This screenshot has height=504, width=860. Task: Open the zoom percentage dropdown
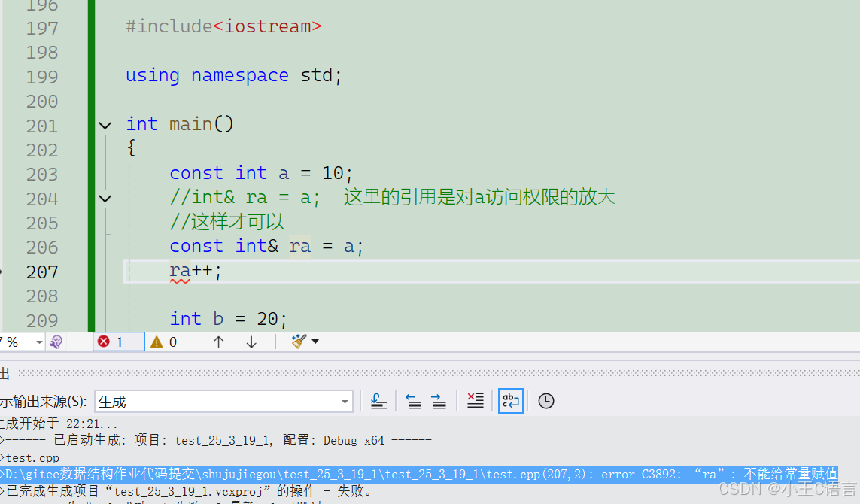click(x=39, y=342)
